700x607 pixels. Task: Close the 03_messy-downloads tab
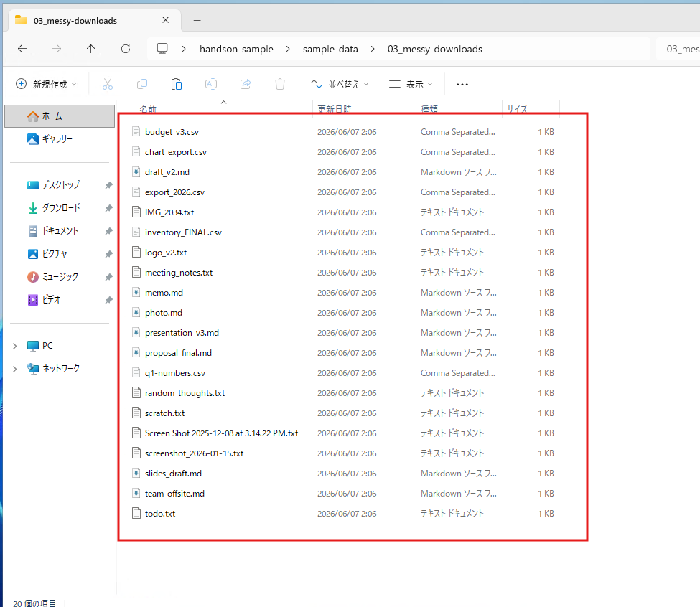tap(166, 20)
